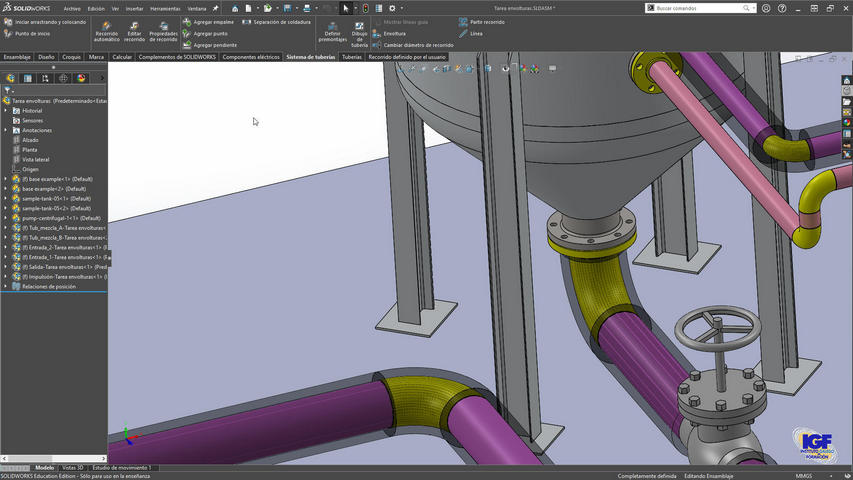Expand base example<1> component
This screenshot has height=480, width=853.
point(6,179)
